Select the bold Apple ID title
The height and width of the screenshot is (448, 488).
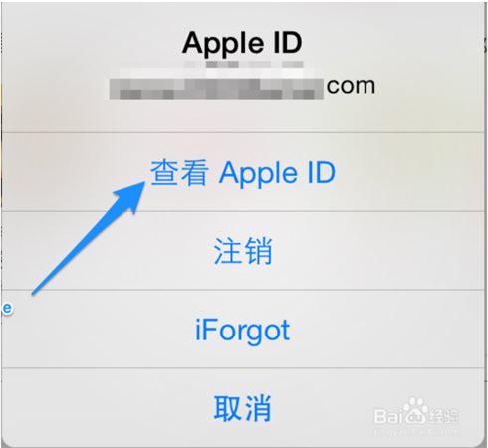[242, 43]
